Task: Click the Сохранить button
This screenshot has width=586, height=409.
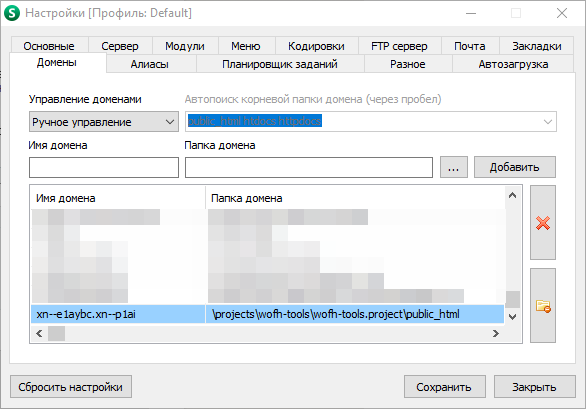Action: coord(445,387)
